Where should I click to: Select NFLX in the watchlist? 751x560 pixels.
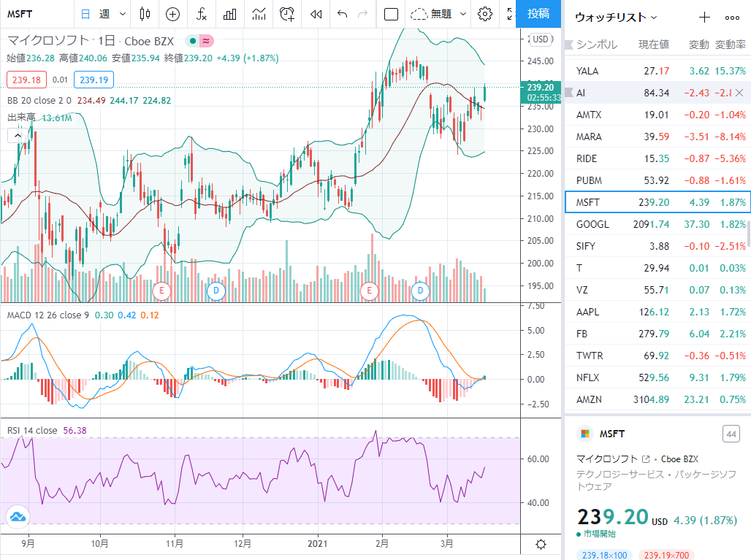(x=657, y=377)
